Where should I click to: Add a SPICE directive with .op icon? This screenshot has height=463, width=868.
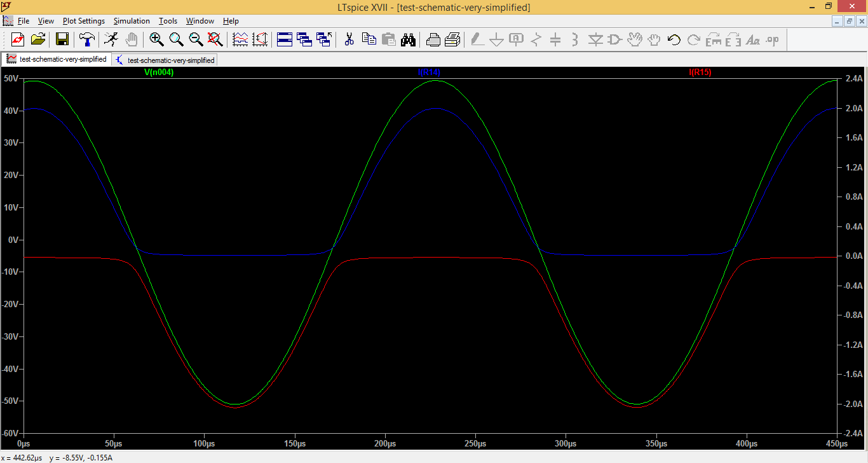[x=773, y=39]
